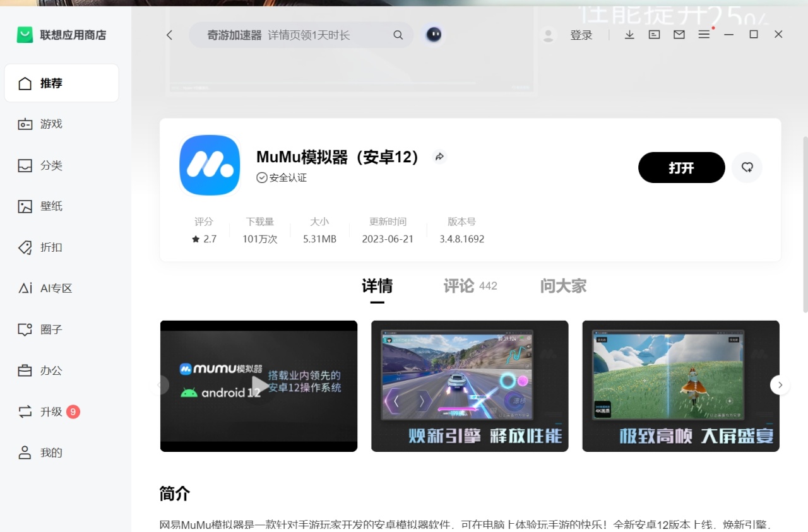Click the Lenovo App Store logo
This screenshot has height=532, width=808.
[x=25, y=35]
